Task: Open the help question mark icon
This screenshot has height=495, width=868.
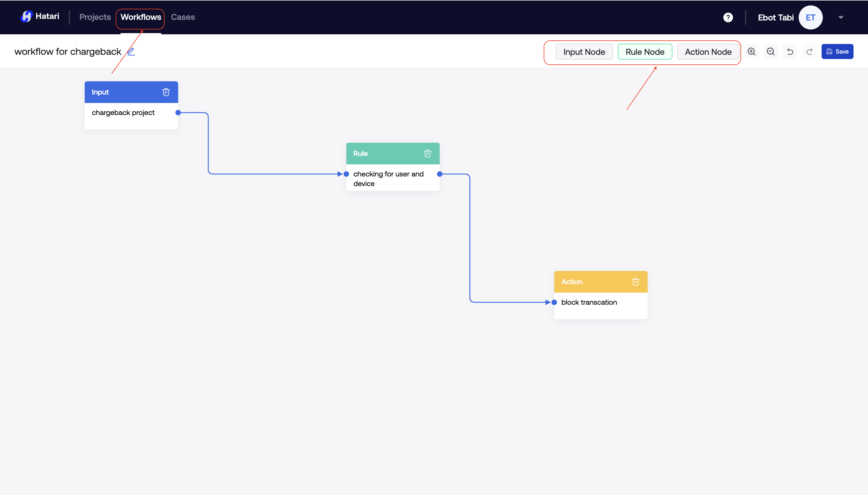Action: point(728,17)
